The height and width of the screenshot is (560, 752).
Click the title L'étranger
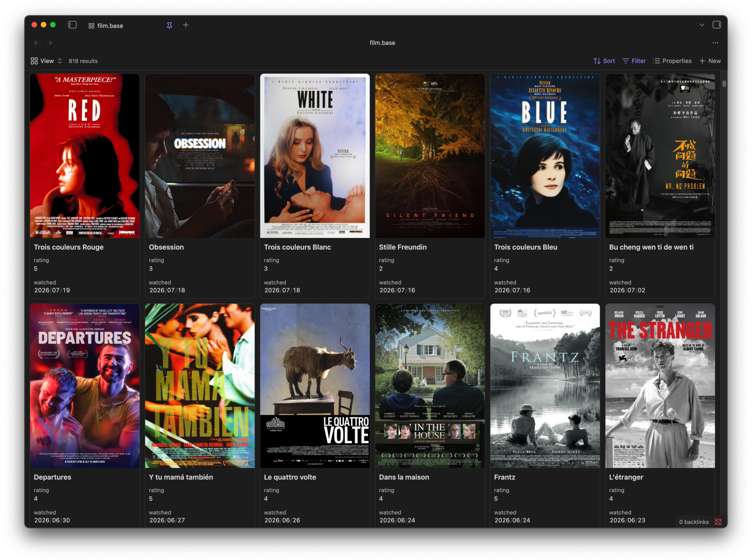626,477
